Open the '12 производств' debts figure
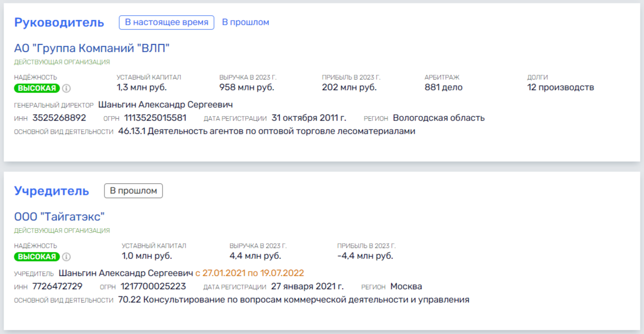 point(560,87)
